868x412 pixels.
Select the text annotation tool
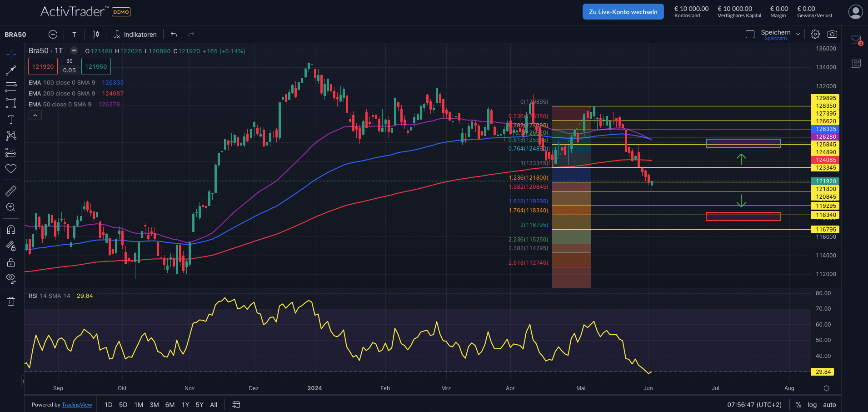coord(11,119)
